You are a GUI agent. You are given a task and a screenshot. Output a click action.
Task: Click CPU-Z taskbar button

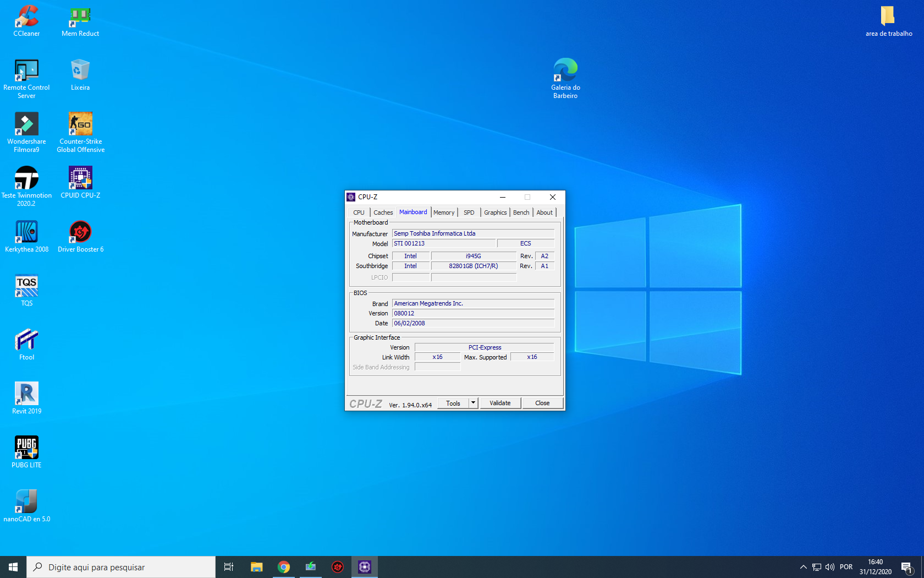point(365,567)
